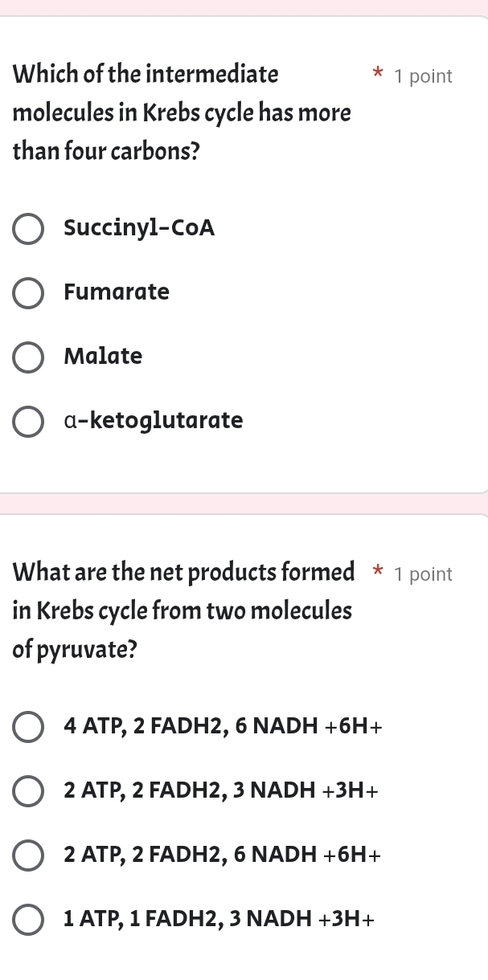488x980 pixels.
Task: Select the Fumarate answer option
Action: 28,293
